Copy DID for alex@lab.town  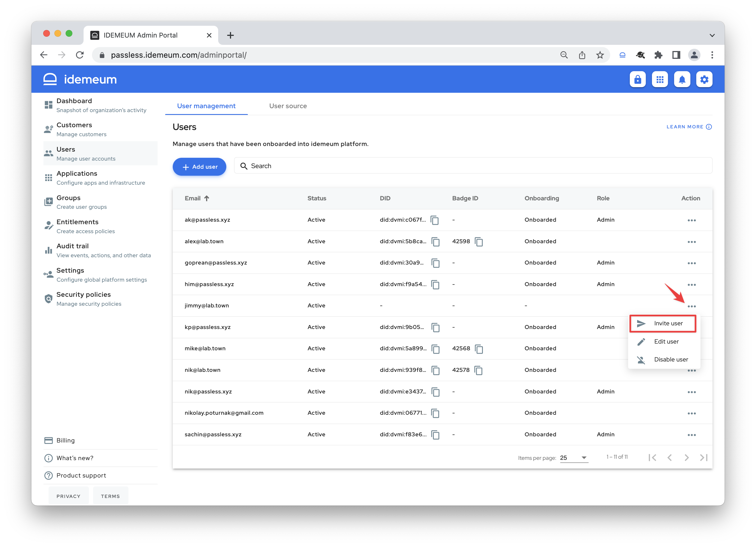[x=435, y=242]
